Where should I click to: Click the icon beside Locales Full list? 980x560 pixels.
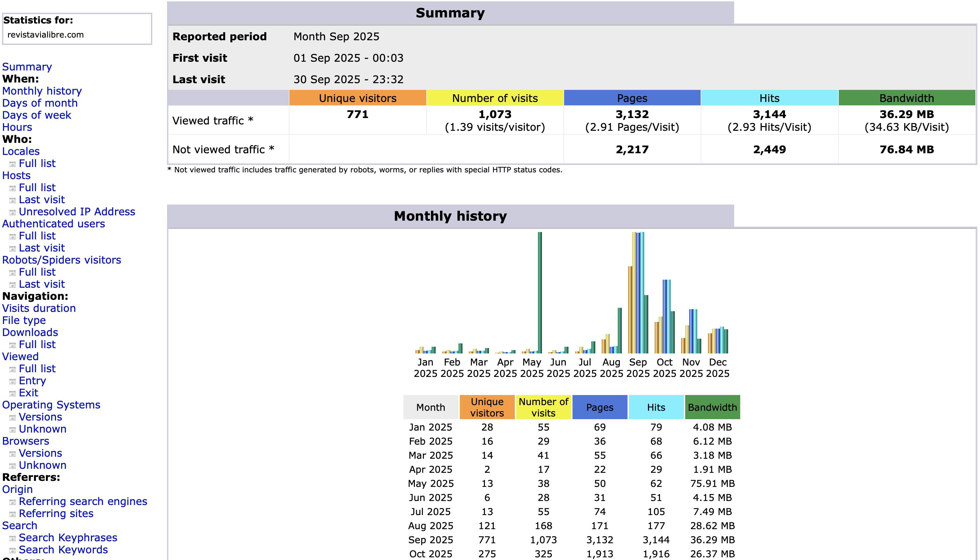[12, 164]
